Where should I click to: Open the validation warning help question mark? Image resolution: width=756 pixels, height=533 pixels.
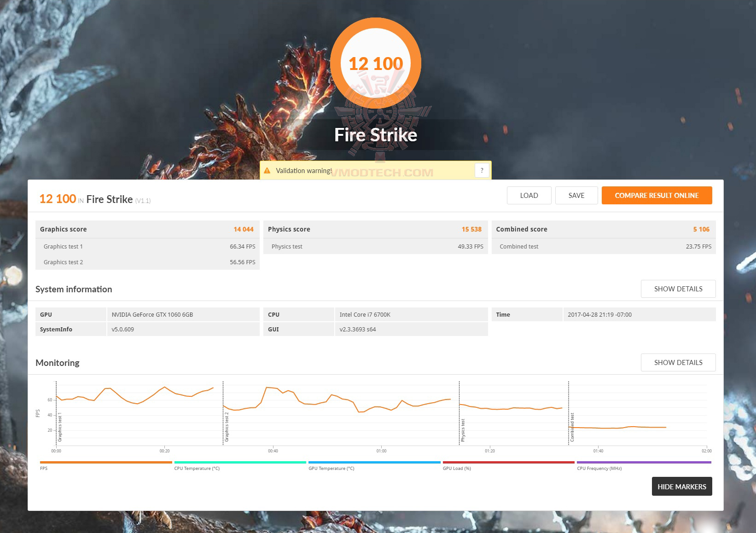click(x=482, y=170)
